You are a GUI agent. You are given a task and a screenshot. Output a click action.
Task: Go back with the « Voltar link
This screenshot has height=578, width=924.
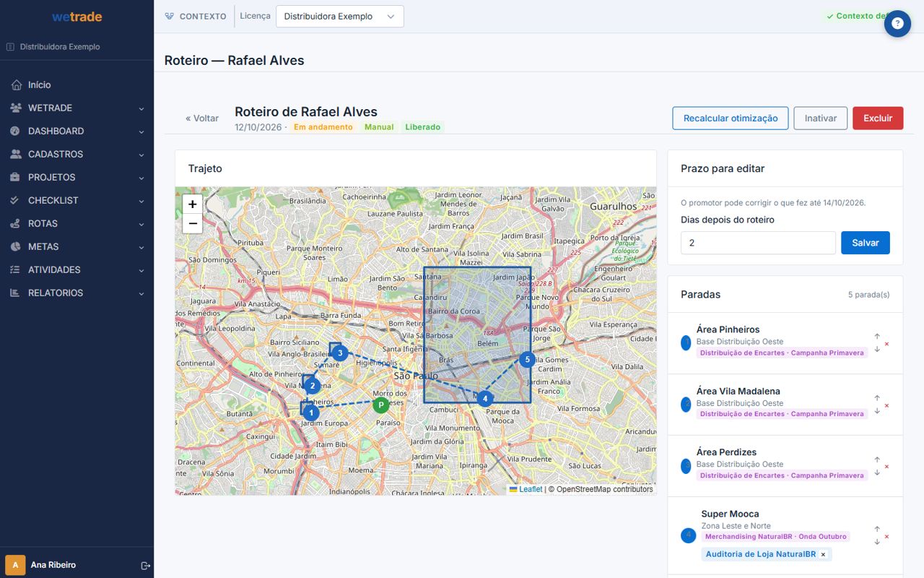coord(202,118)
